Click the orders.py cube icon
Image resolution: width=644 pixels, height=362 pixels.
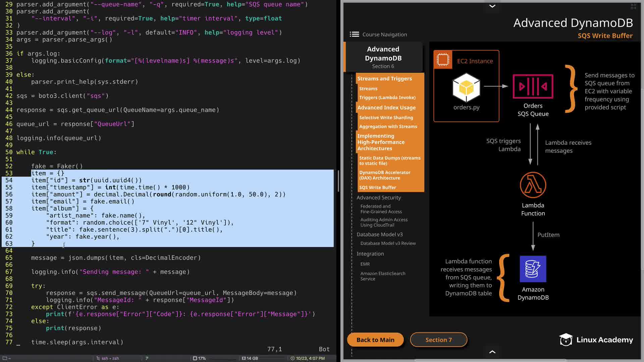(x=466, y=88)
